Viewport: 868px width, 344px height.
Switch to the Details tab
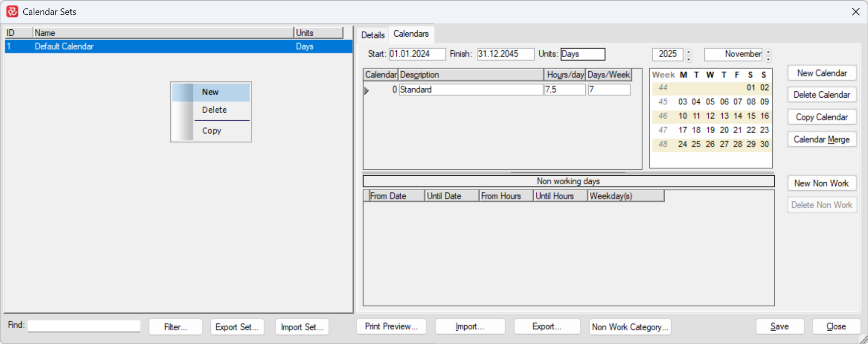tap(373, 35)
